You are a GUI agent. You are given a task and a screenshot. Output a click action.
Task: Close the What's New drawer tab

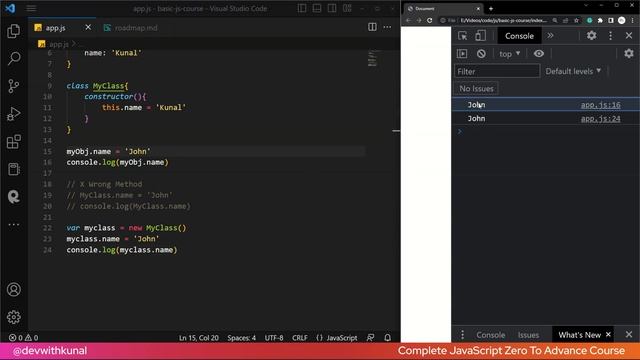tap(609, 334)
